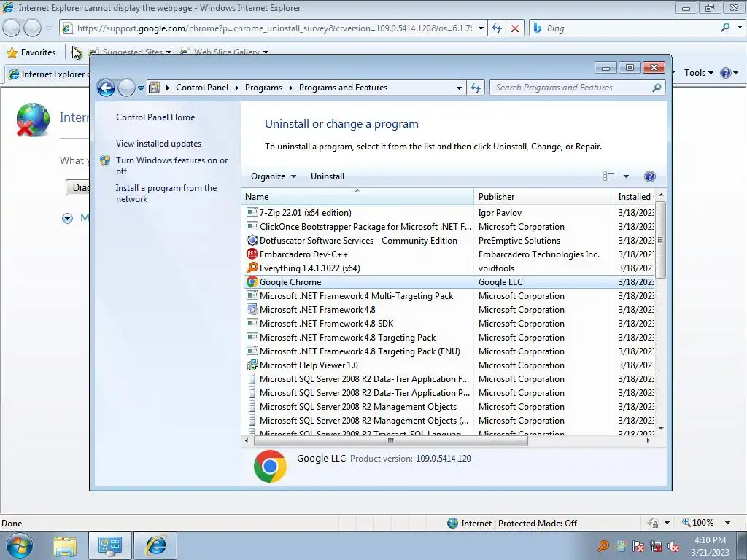Open the Windows Start menu
Image resolution: width=747 pixels, height=560 pixels.
(x=20, y=545)
